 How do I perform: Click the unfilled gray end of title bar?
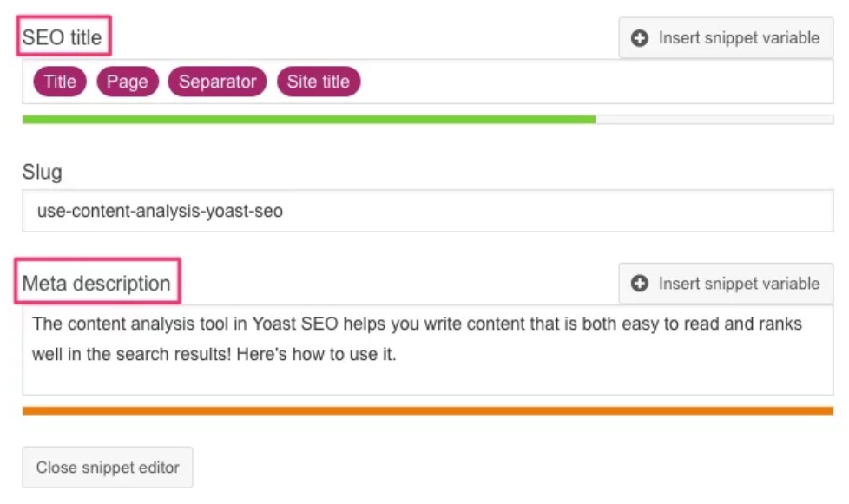[714, 120]
